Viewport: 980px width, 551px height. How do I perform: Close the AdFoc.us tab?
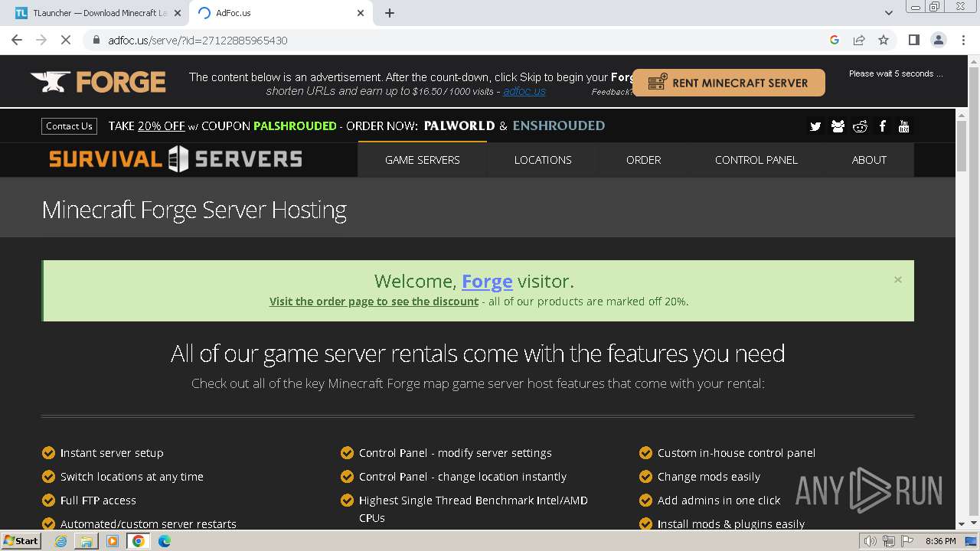[x=361, y=13]
